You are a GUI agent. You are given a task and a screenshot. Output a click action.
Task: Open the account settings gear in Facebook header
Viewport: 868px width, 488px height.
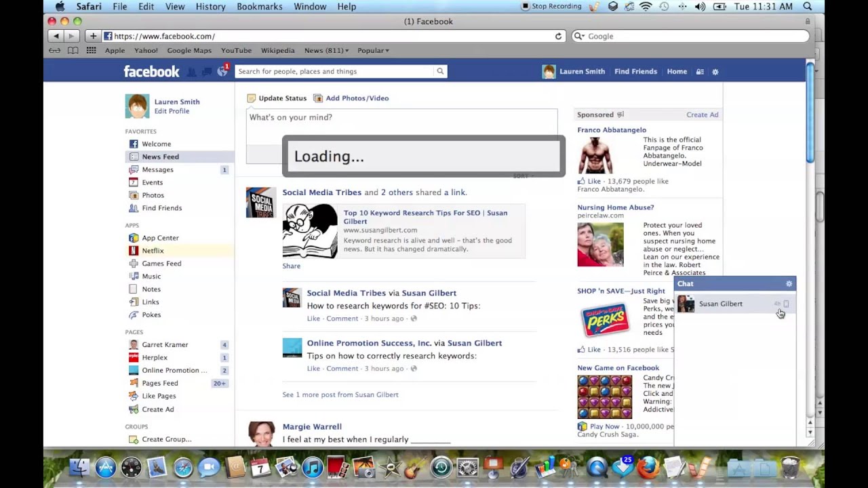click(x=715, y=71)
